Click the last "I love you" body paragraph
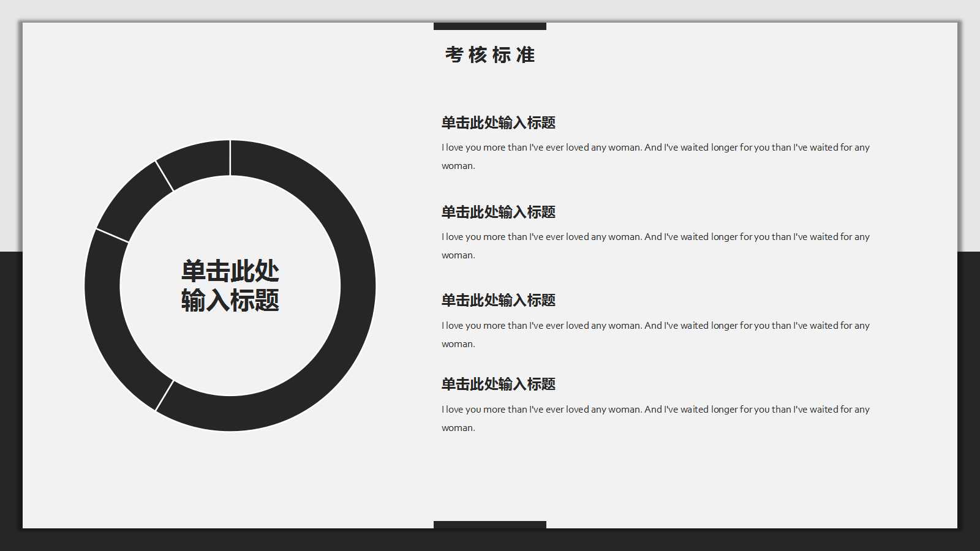This screenshot has height=551, width=980. coord(655,418)
